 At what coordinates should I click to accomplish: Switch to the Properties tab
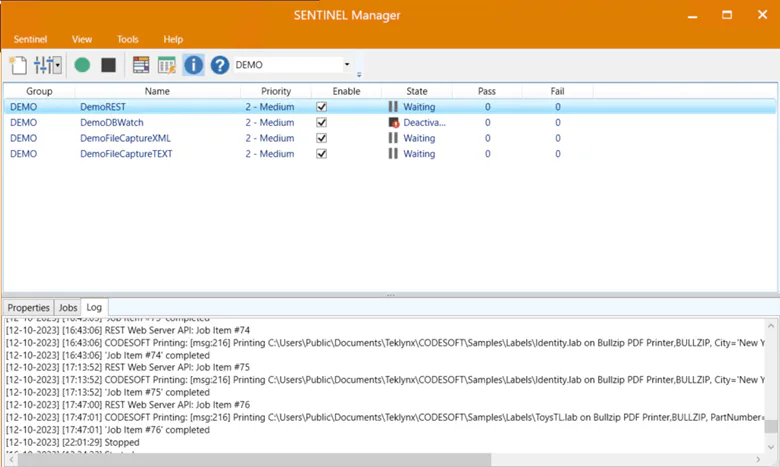(28, 308)
